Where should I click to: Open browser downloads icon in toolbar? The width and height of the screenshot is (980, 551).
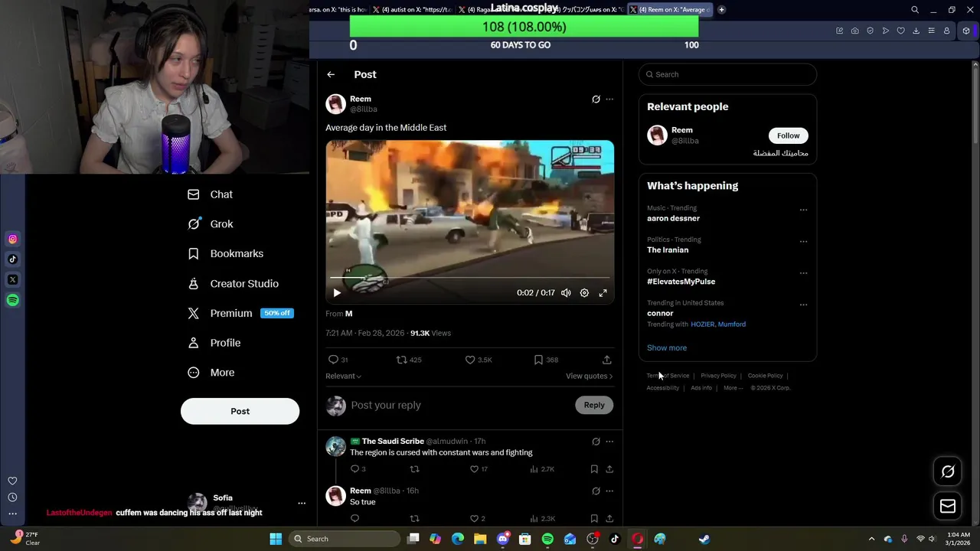(x=916, y=31)
